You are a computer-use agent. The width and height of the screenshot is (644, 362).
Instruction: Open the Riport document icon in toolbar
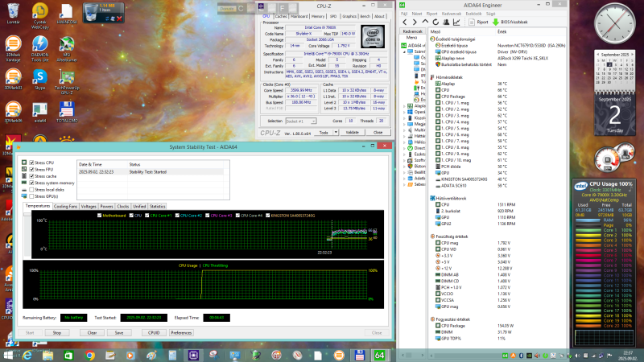pyautogui.click(x=473, y=23)
